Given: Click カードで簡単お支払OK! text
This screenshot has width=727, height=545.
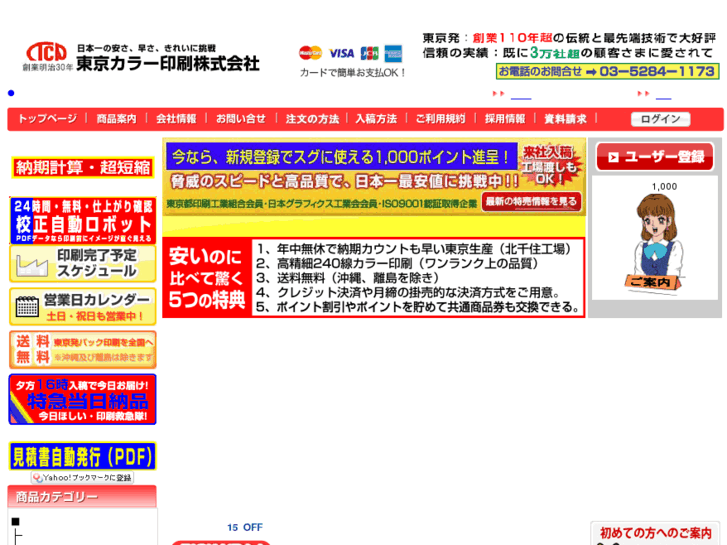Looking at the screenshot, I should (x=352, y=73).
